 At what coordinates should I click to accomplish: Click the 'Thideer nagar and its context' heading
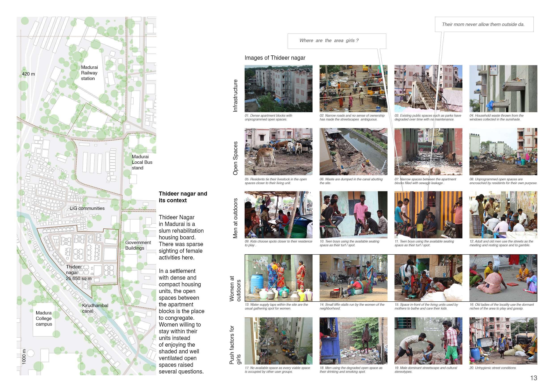(183, 197)
